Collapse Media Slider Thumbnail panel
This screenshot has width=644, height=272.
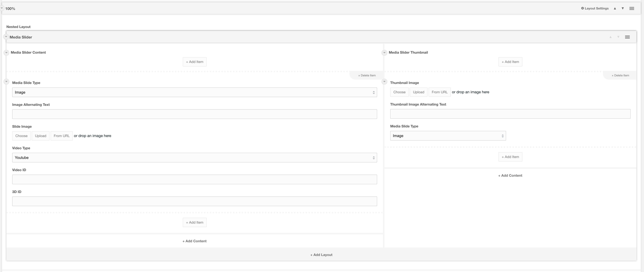[x=385, y=53]
